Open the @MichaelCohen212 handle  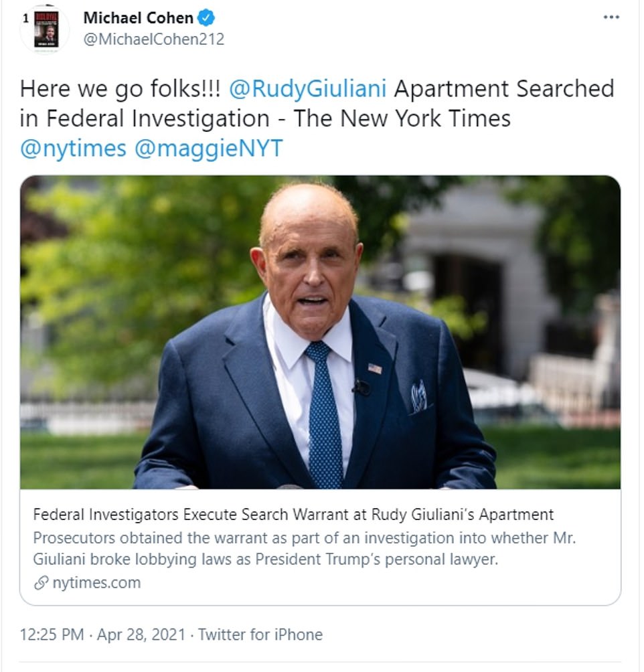click(x=153, y=39)
